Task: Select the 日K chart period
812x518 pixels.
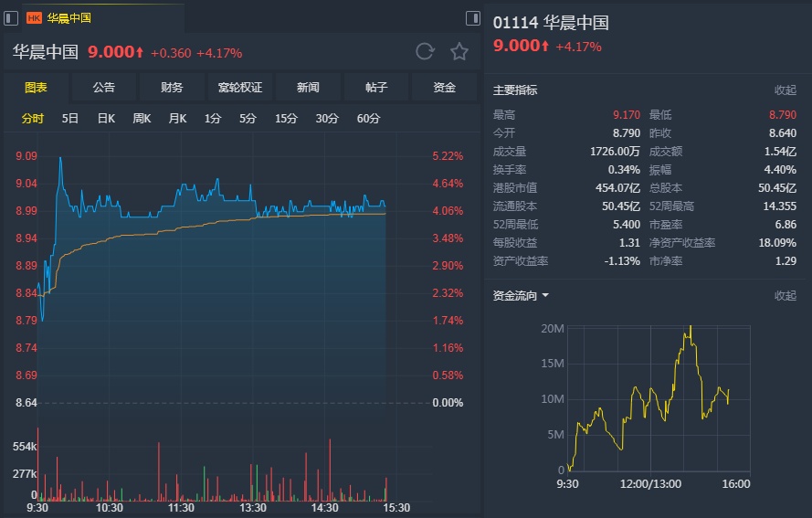Action: pos(106,118)
